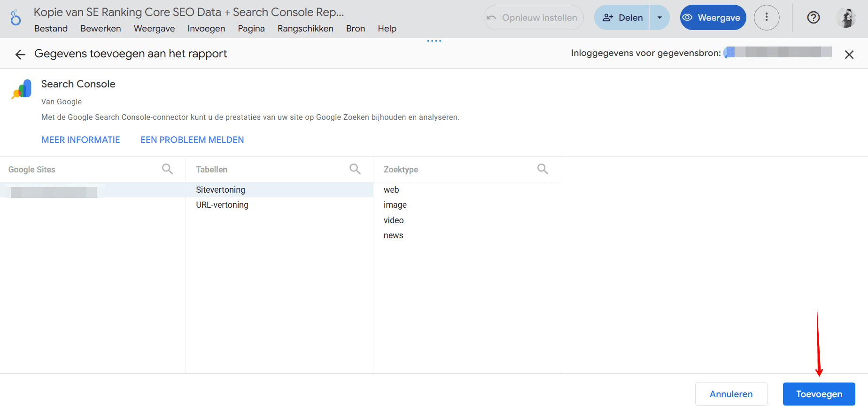Search Tabellen using the magnifier icon
The height and width of the screenshot is (414, 868).
355,169
